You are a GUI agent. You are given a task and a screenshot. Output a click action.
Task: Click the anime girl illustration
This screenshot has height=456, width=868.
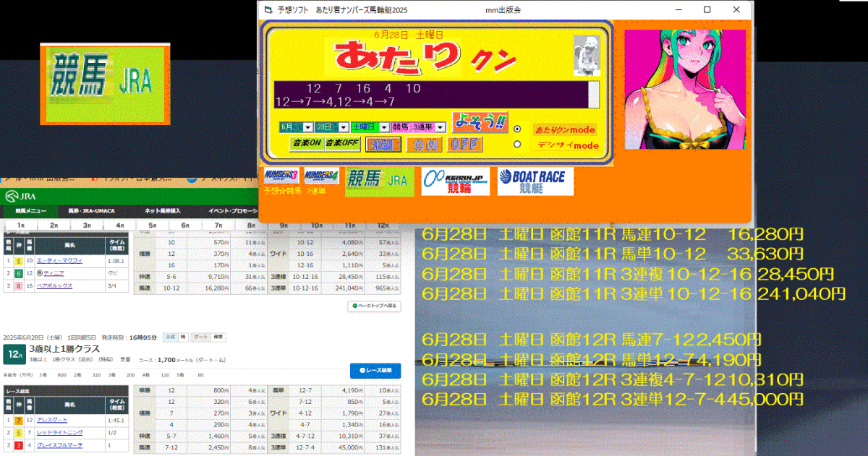pos(685,90)
